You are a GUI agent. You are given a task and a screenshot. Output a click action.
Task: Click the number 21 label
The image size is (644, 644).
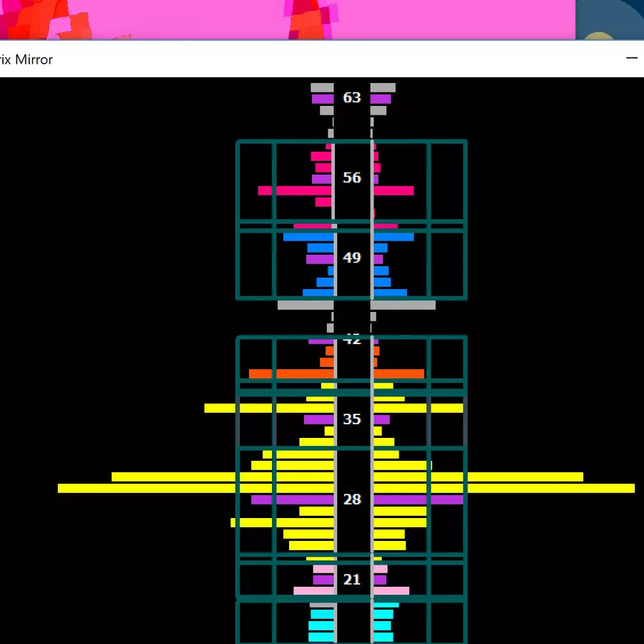(x=352, y=580)
